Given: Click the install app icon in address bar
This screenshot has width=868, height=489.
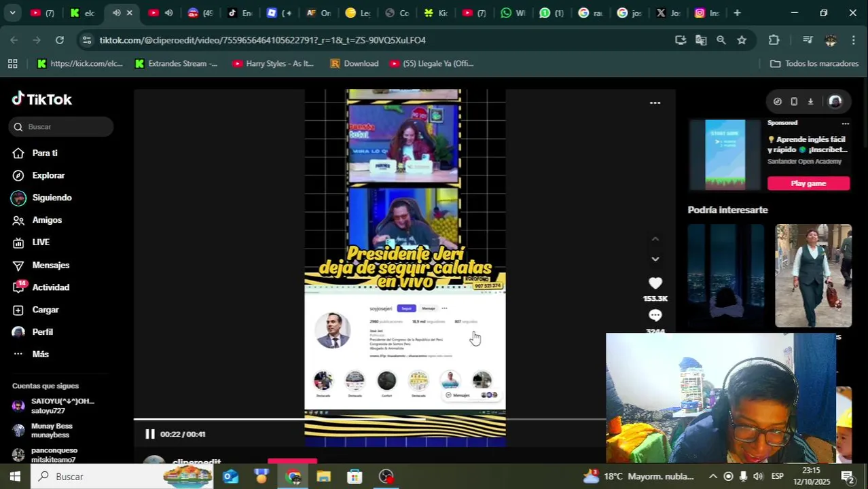Looking at the screenshot, I should tap(681, 40).
